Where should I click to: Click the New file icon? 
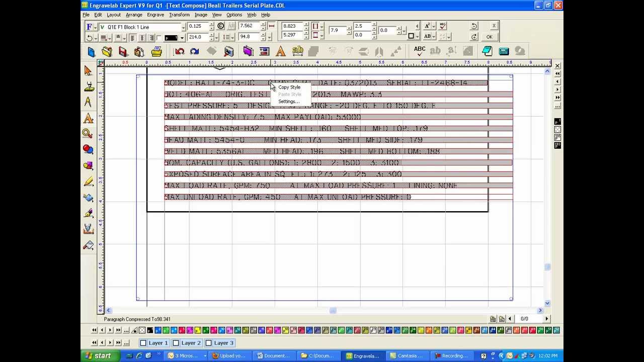(x=91, y=51)
